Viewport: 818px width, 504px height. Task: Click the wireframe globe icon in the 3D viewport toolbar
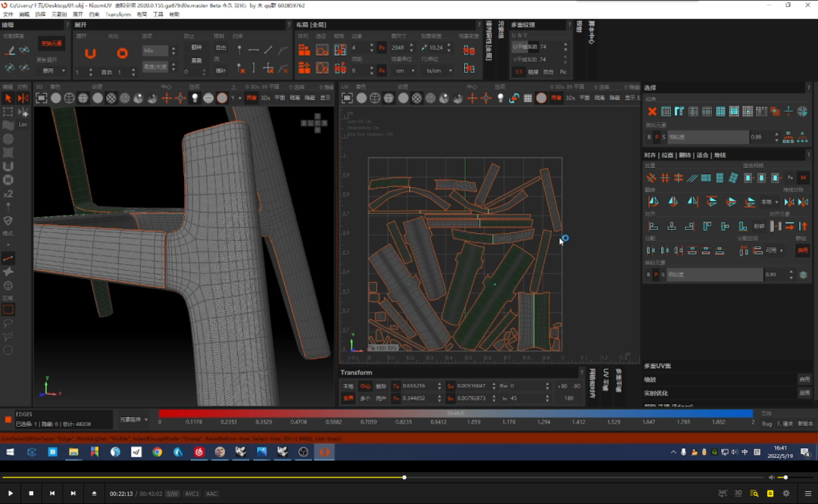tap(70, 98)
